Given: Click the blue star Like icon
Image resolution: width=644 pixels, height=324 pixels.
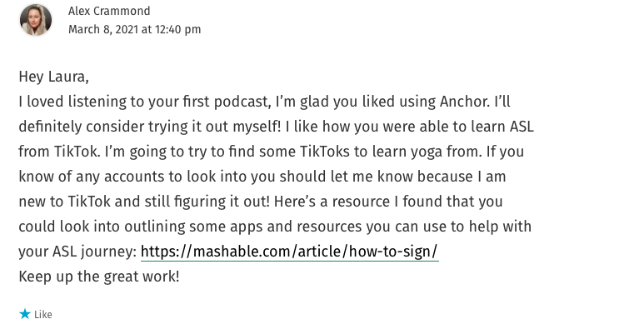Looking at the screenshot, I should click(x=25, y=314).
